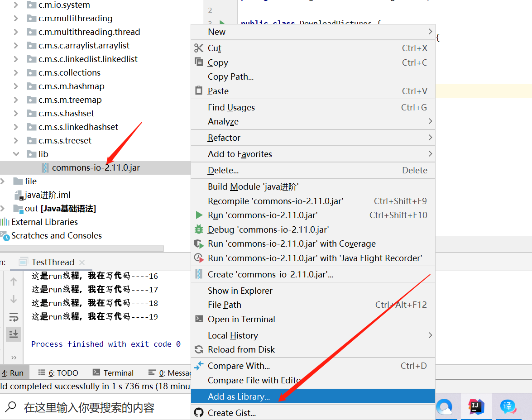This screenshot has height=420, width=532.
Task: Expand the c.m.s.m.hashmap package
Action: point(15,86)
